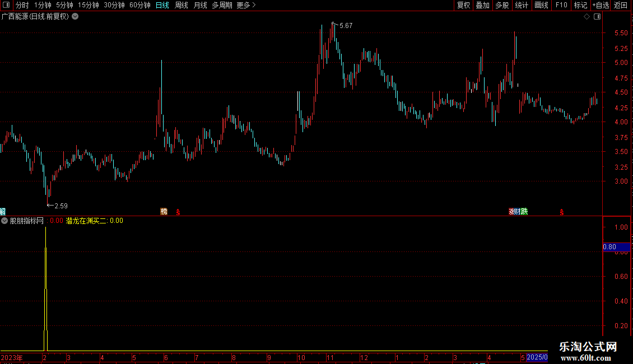This screenshot has height=364, width=633.
Task: Switch to the 分时 intraday view
Action: point(22,5)
